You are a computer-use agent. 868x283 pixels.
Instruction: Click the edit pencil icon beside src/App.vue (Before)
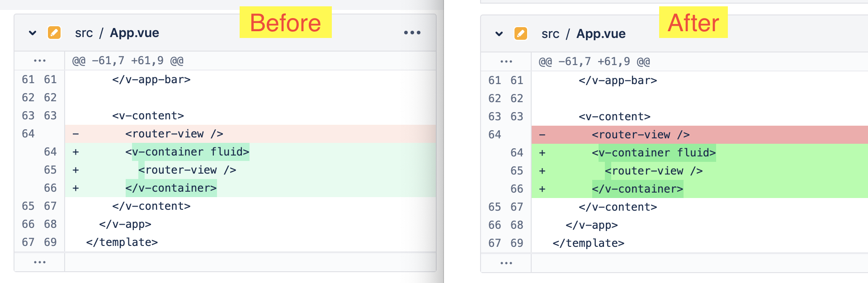click(54, 33)
